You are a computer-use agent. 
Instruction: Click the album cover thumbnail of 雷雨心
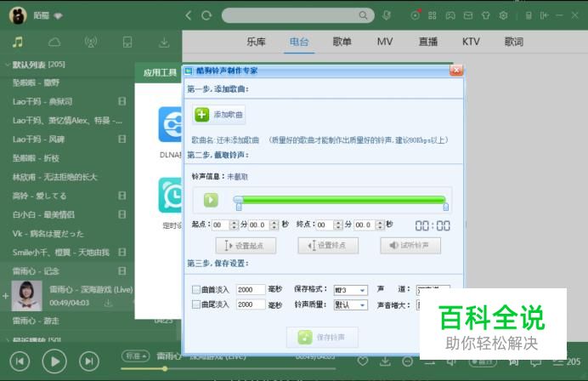(26, 296)
